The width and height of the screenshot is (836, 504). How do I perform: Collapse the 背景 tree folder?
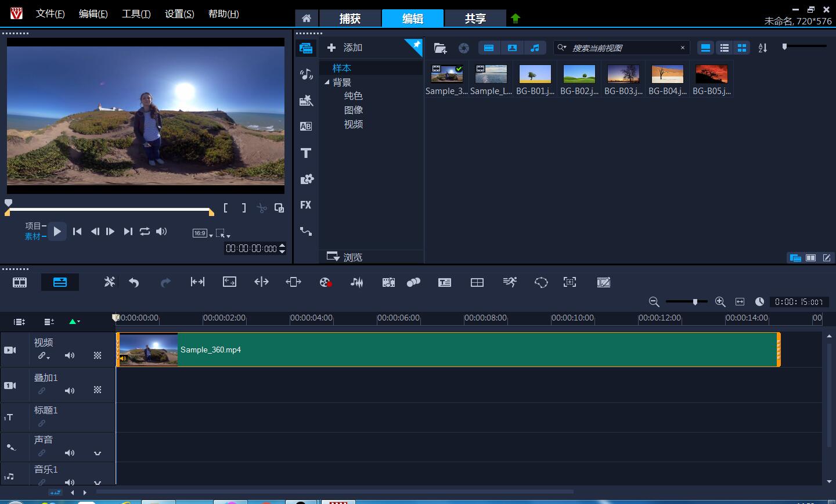tap(327, 82)
